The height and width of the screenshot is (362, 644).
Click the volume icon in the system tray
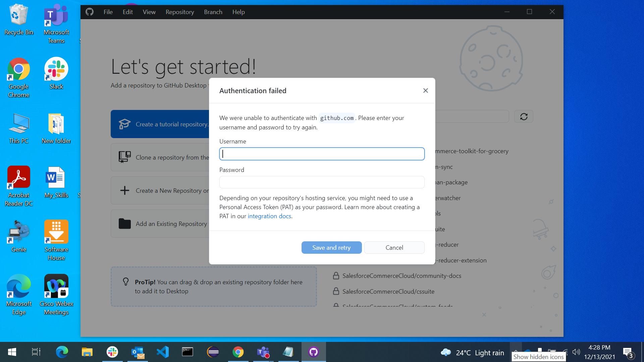point(577,352)
